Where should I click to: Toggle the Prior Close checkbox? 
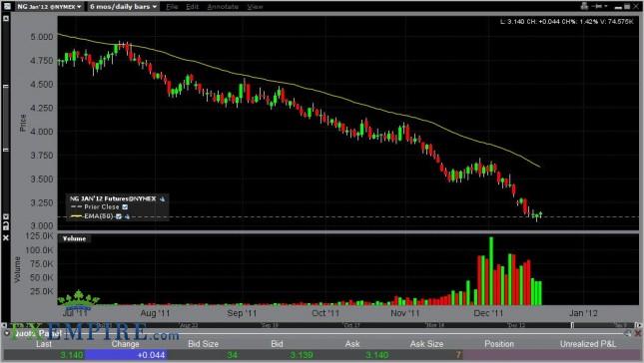[125, 207]
